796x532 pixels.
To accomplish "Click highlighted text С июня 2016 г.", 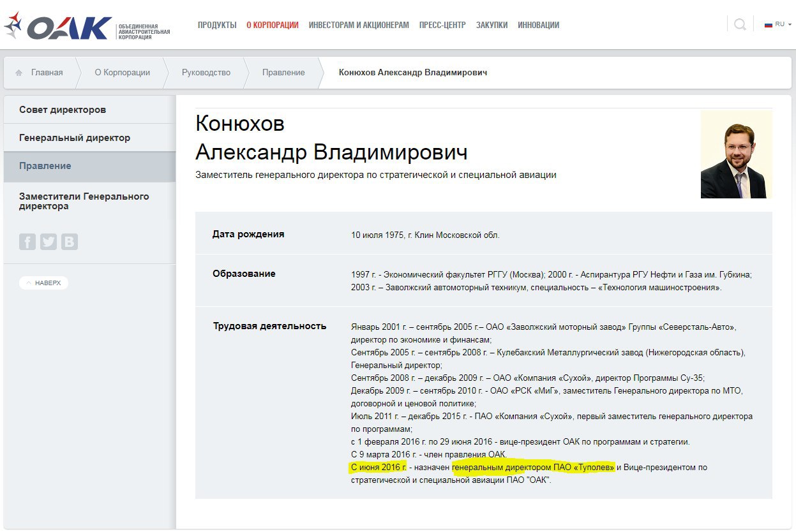I will point(378,468).
